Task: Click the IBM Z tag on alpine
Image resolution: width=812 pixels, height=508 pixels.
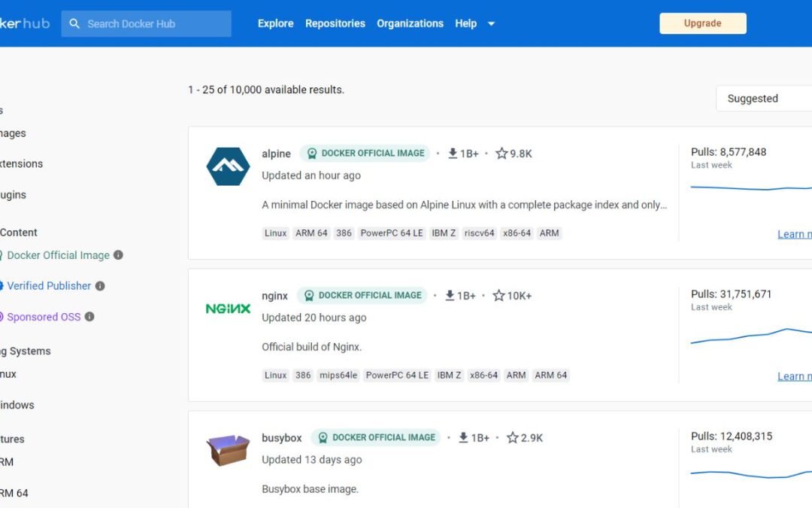Action: 444,233
